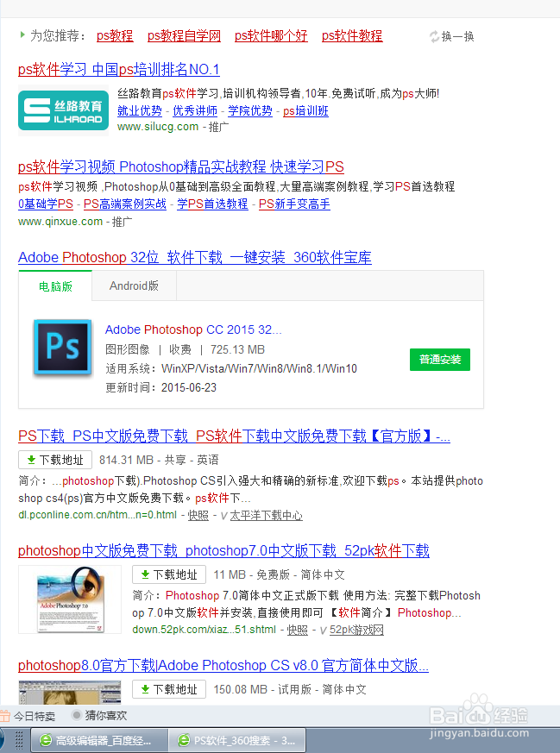The width and height of the screenshot is (560, 753).
Task: Open 快照 for the pconline result
Action: coord(198,515)
